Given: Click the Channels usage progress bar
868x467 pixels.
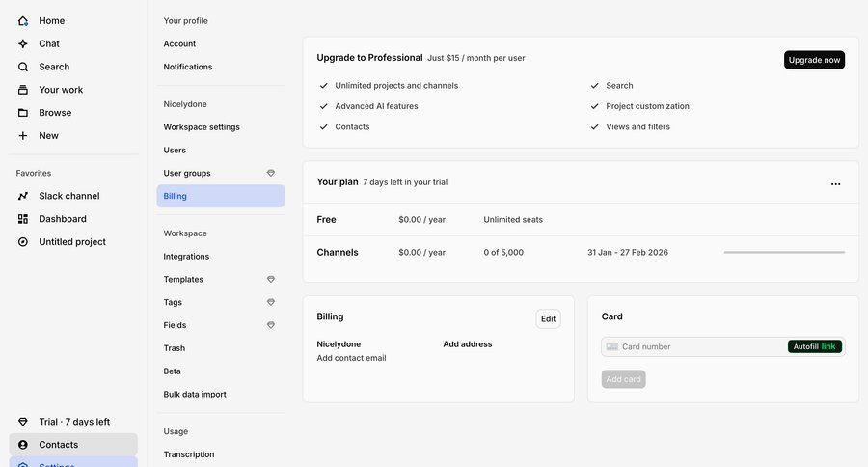Looking at the screenshot, I should point(784,253).
